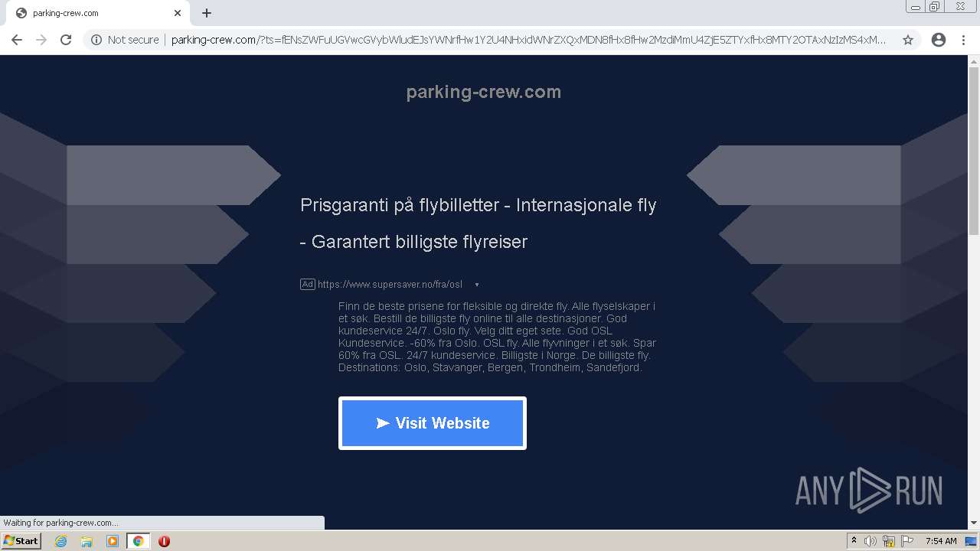Open the supersaver.no/fra/osl ad URL
Image resolution: width=980 pixels, height=551 pixels.
coord(390,284)
